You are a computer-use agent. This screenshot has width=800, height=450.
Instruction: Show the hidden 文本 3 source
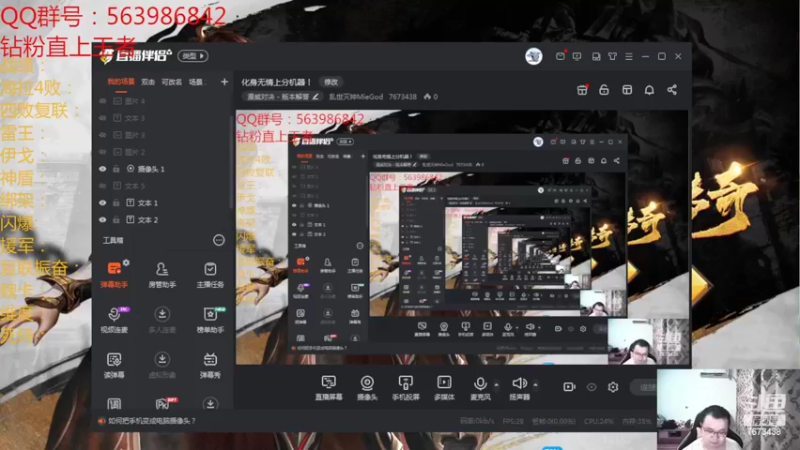[103, 118]
